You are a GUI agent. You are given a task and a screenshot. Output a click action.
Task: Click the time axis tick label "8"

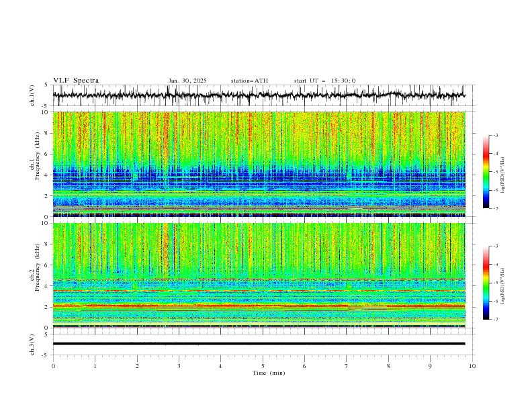(x=388, y=366)
